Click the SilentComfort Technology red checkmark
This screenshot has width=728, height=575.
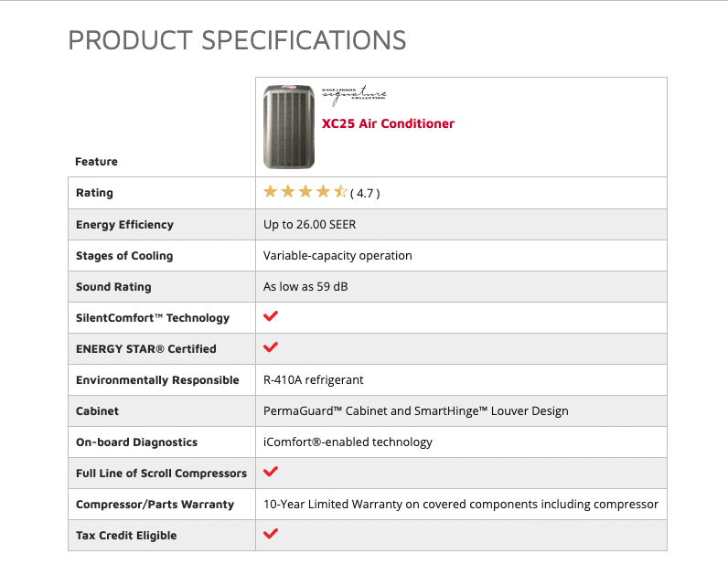271,316
